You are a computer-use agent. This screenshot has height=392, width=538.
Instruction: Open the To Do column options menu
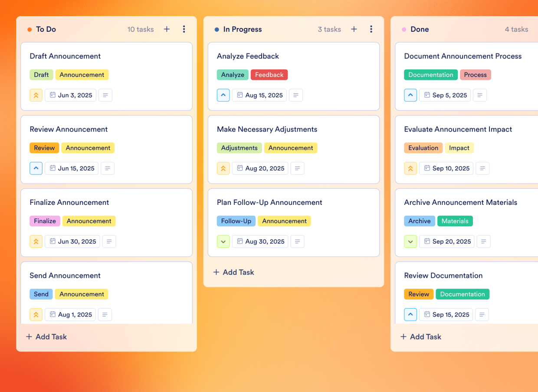pyautogui.click(x=184, y=29)
